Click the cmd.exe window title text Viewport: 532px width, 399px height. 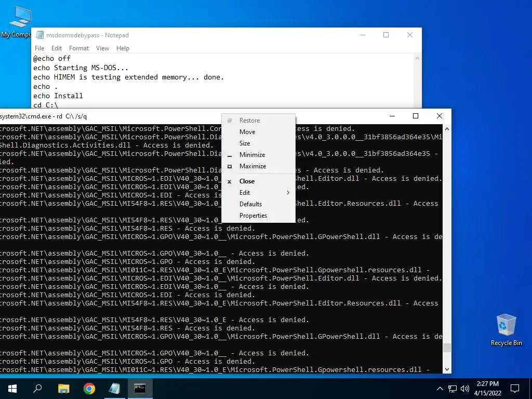coord(44,116)
